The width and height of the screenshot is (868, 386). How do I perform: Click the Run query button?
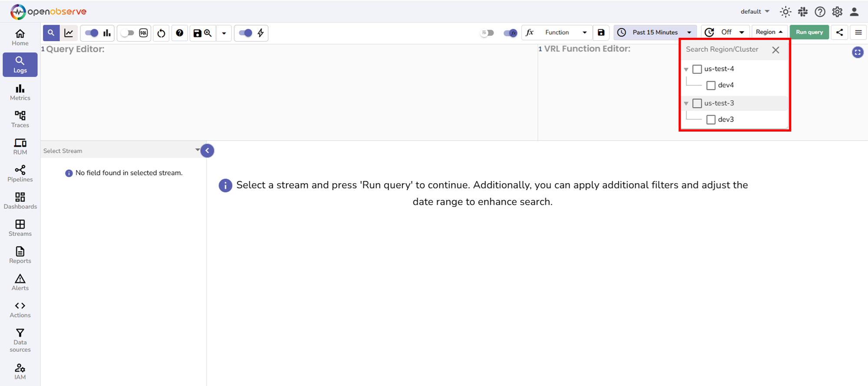[809, 33]
